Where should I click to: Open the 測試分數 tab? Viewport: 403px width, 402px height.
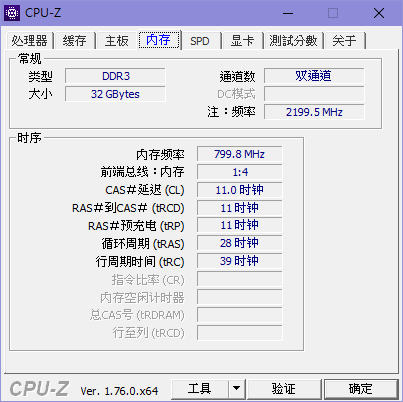click(x=293, y=41)
